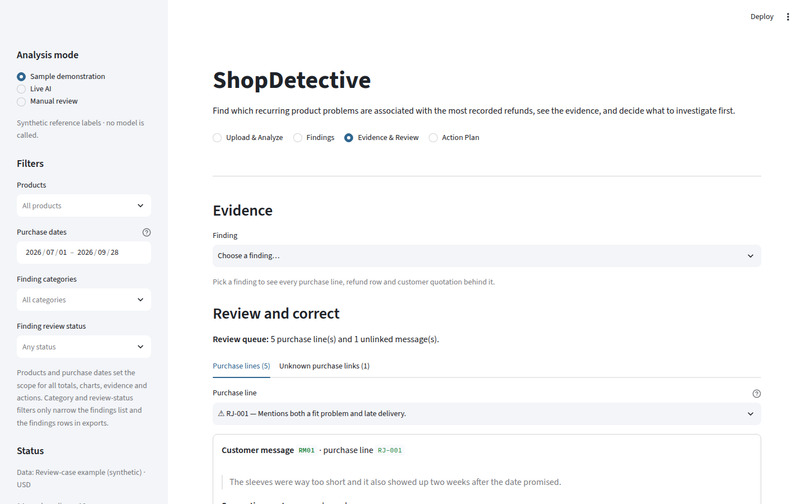Click the Analysis mode heading
Image resolution: width=806 pixels, height=504 pixels.
(x=47, y=55)
